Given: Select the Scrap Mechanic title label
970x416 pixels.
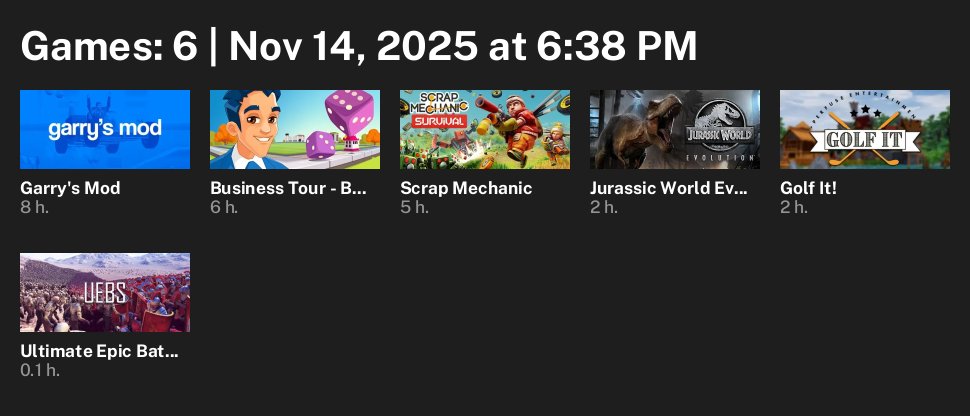Looking at the screenshot, I should pos(466,188).
